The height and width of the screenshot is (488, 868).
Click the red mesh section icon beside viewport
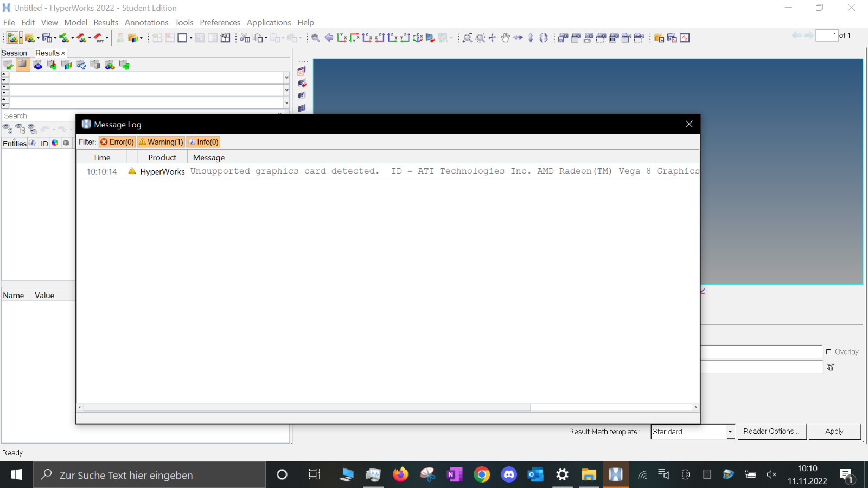[x=302, y=71]
